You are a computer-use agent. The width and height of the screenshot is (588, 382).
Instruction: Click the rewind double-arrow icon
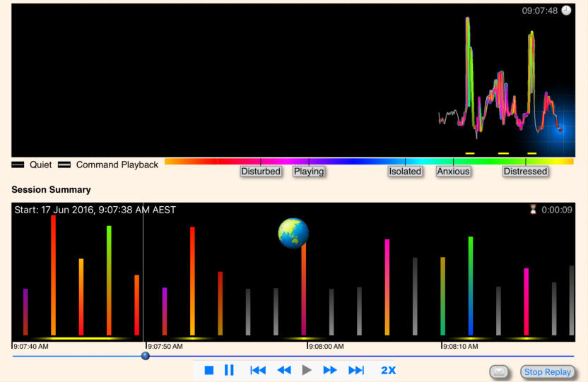click(283, 370)
